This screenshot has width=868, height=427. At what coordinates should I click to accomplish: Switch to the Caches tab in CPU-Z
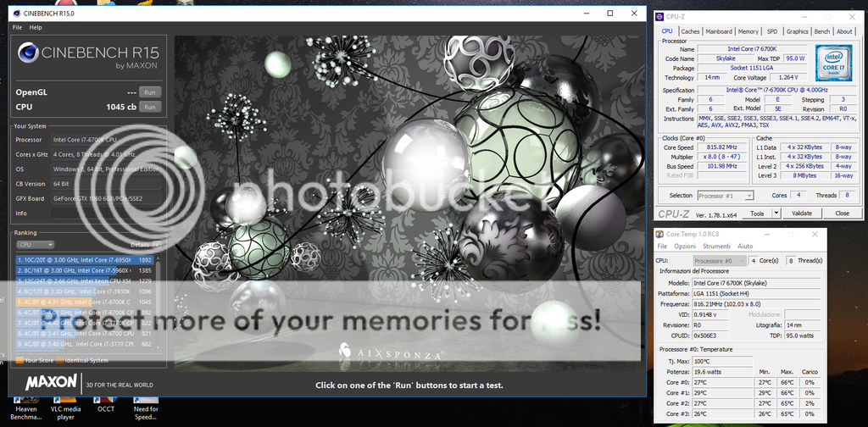690,31
